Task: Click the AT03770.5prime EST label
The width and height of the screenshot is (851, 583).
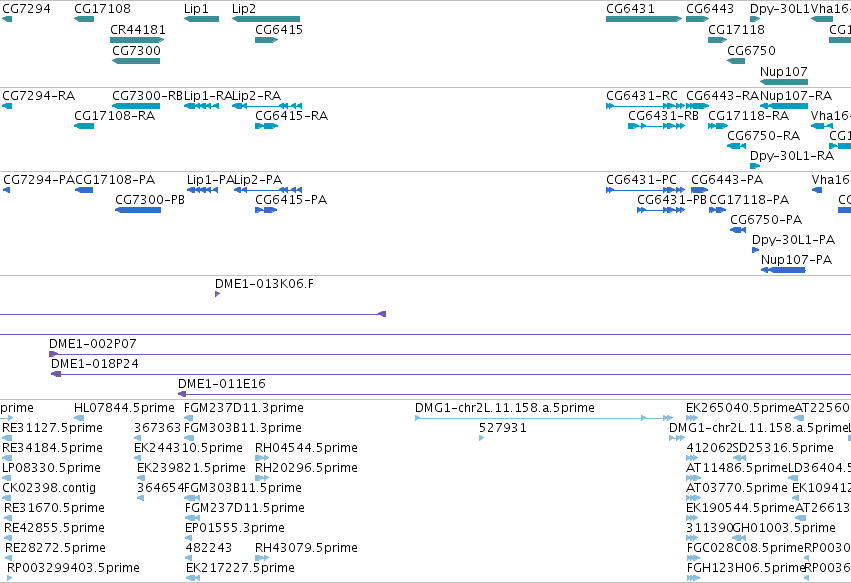Action: coord(736,488)
